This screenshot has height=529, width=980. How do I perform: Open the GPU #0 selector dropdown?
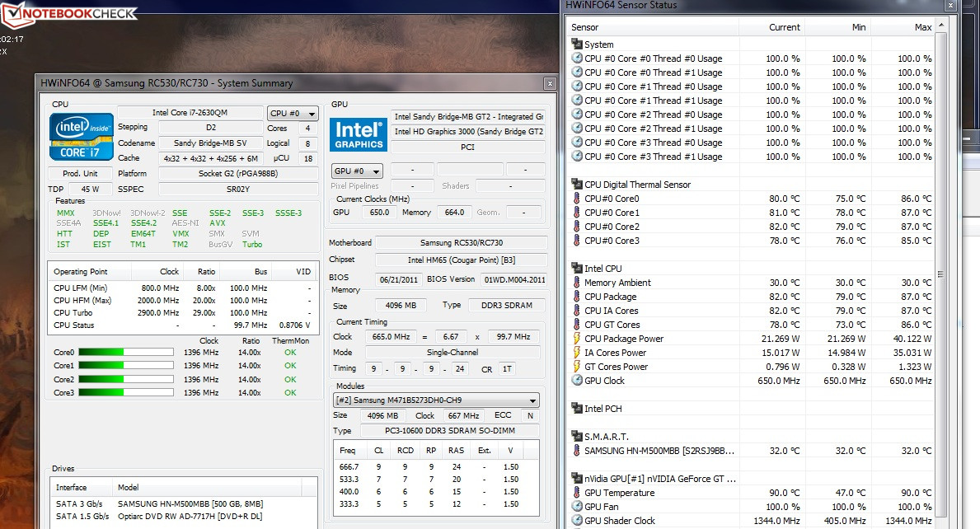click(x=357, y=171)
